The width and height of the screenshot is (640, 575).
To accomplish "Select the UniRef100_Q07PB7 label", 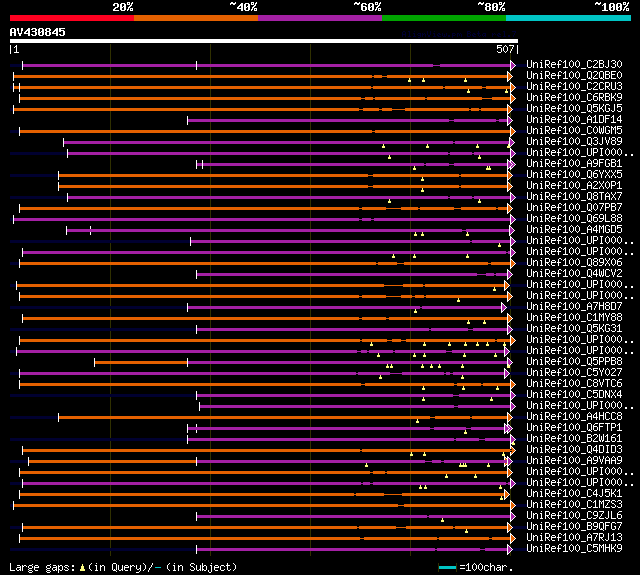I will coord(574,208).
